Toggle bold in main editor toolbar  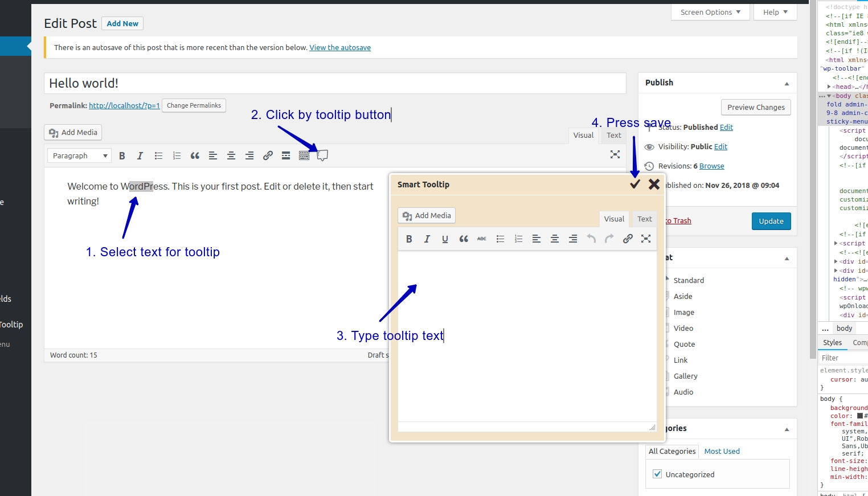pyautogui.click(x=122, y=155)
